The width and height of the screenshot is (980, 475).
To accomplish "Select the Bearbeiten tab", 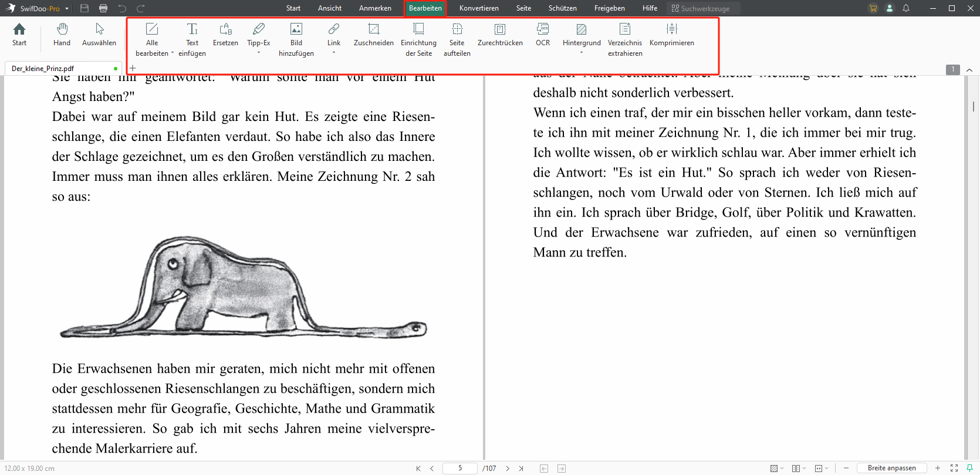I will (x=425, y=8).
